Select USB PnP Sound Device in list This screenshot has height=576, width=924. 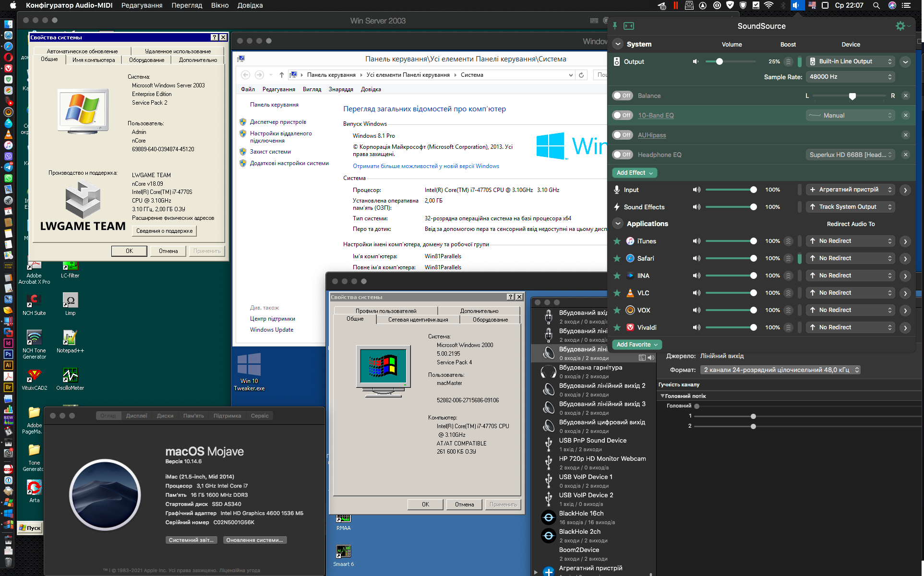click(x=594, y=444)
